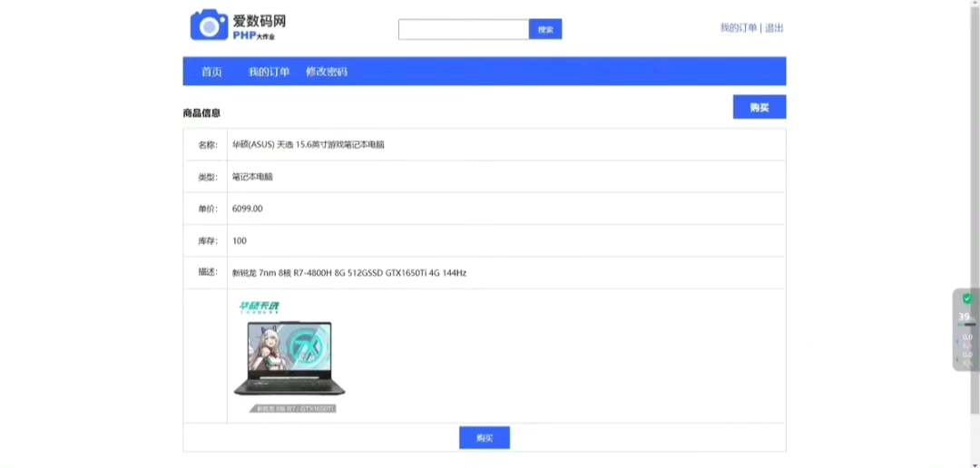
Task: Open 我的订单 in the blue navigation bar
Action: tap(269, 72)
